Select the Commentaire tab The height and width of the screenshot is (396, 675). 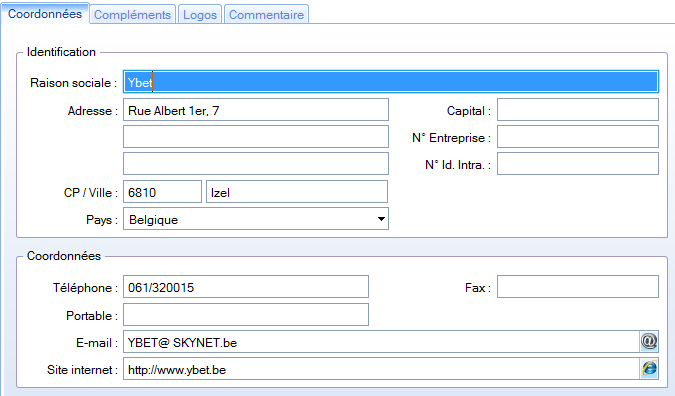point(266,14)
